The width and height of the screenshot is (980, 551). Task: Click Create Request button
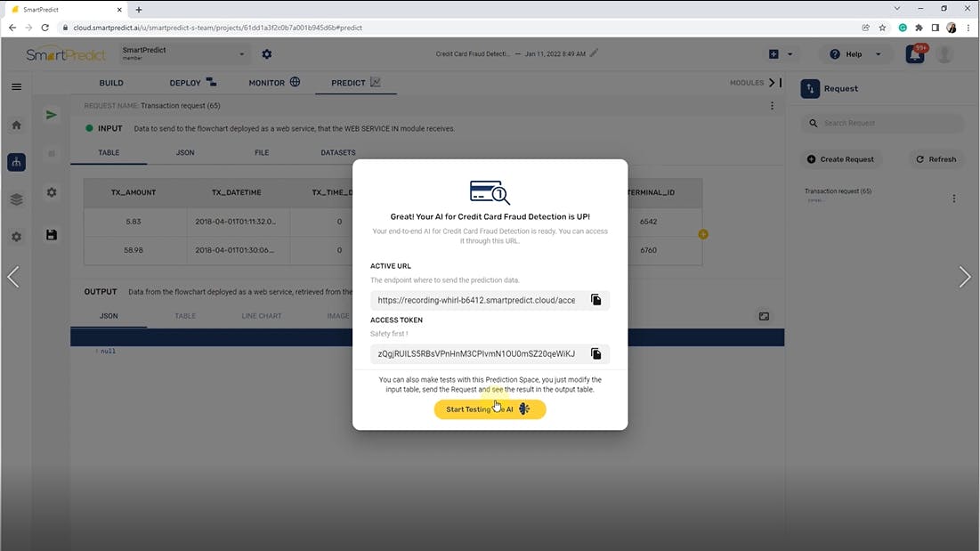tap(840, 159)
